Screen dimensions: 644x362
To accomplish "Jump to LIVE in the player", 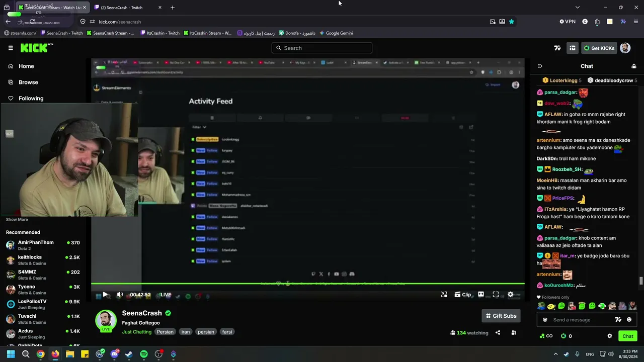I will coord(165,295).
